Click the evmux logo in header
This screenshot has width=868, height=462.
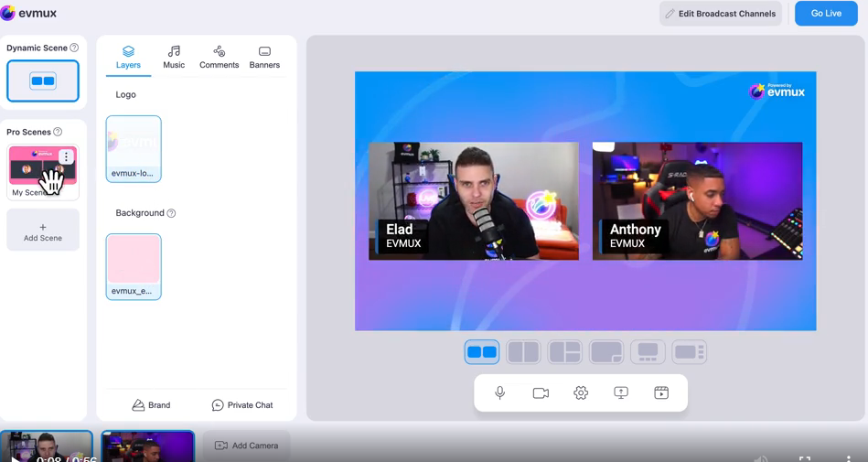[x=28, y=13]
